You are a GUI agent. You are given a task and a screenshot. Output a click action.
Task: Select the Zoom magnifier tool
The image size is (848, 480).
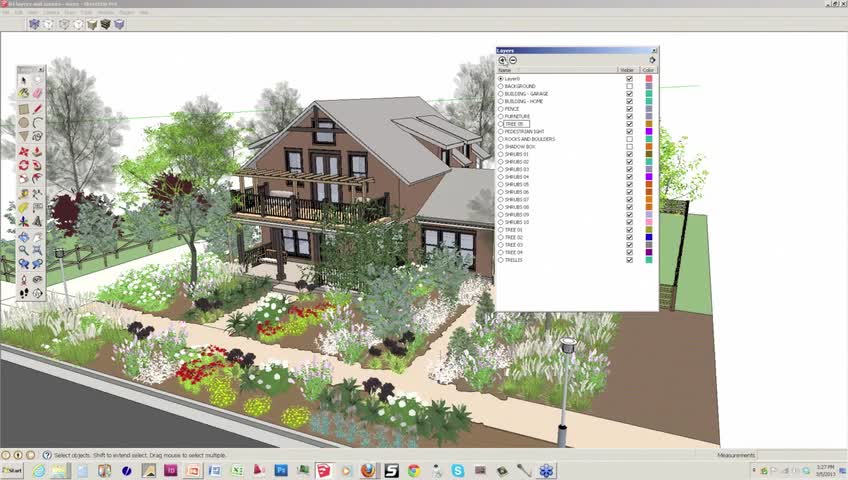point(23,250)
